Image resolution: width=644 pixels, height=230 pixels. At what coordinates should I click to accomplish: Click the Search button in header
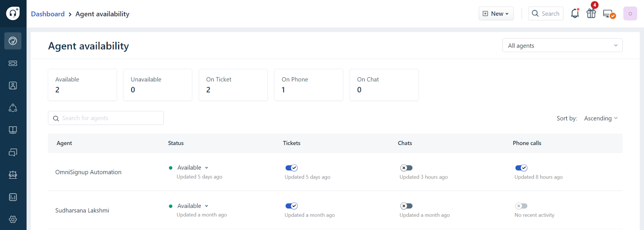tap(545, 14)
